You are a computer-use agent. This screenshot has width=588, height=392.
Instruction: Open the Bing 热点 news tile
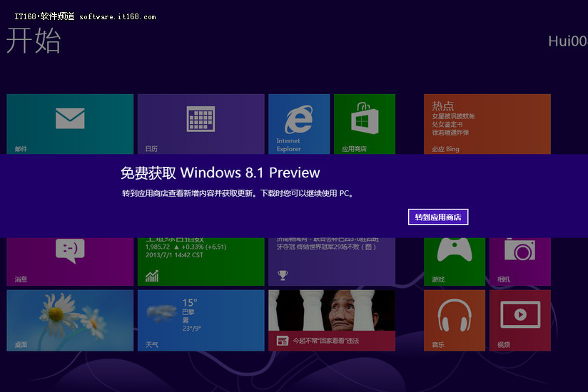click(487, 124)
